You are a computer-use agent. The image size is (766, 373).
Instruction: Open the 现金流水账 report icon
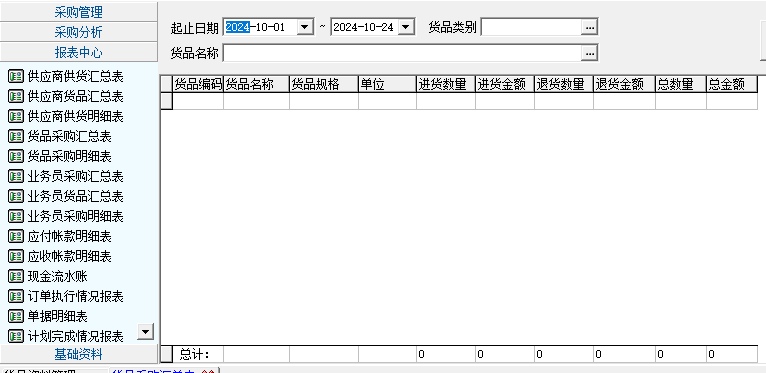[x=16, y=276]
